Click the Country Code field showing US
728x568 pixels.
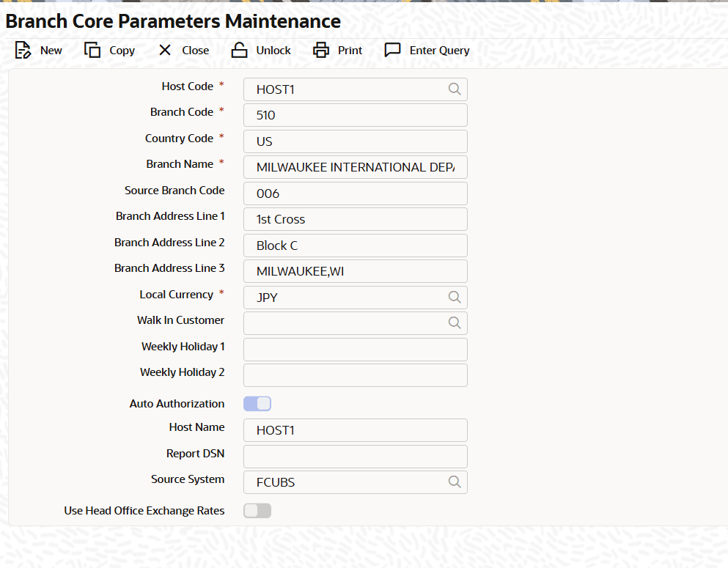click(x=355, y=141)
